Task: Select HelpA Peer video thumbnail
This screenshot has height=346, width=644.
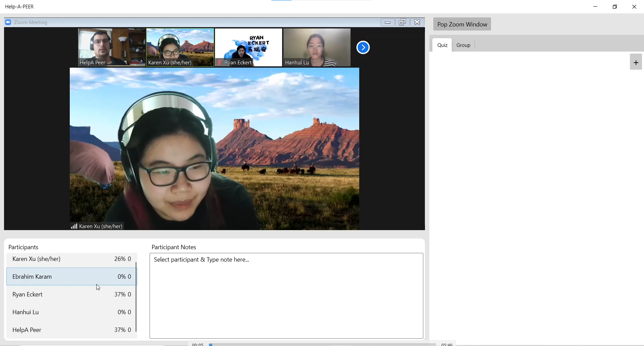Action: (x=112, y=47)
